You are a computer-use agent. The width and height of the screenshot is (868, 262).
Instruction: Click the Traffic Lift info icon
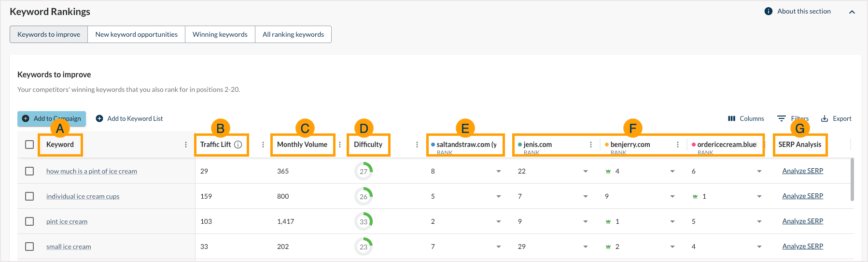(238, 145)
